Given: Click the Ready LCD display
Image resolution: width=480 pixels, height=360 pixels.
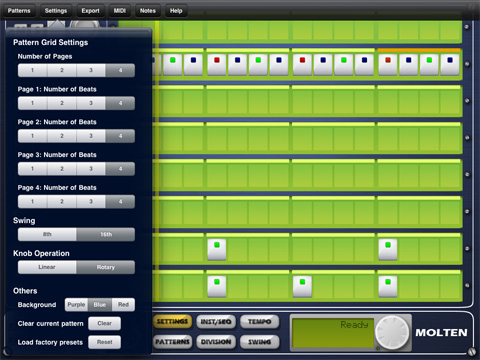Looking at the screenshot, I should [333, 332].
